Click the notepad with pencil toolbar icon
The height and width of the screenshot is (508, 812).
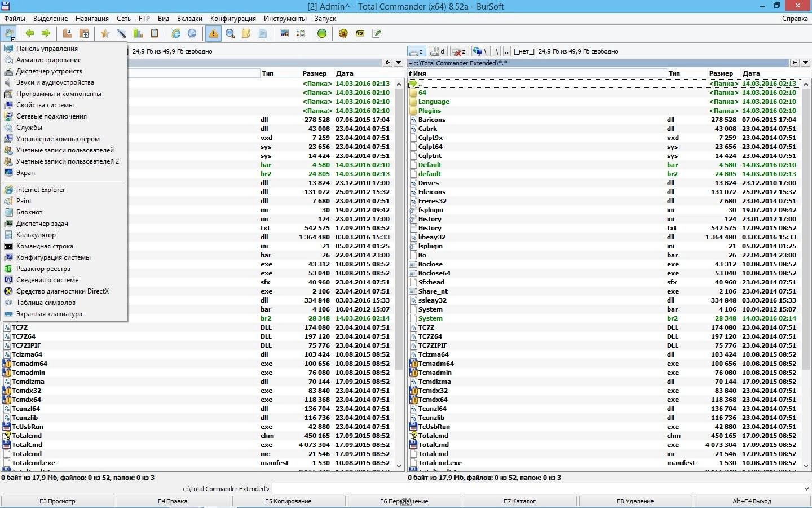376,33
